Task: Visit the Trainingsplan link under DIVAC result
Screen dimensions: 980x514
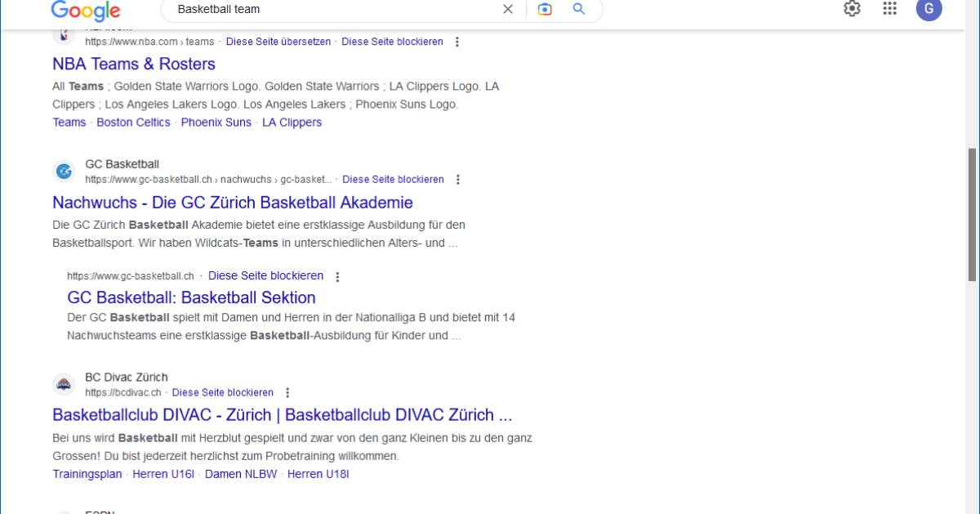Action: [x=87, y=473]
